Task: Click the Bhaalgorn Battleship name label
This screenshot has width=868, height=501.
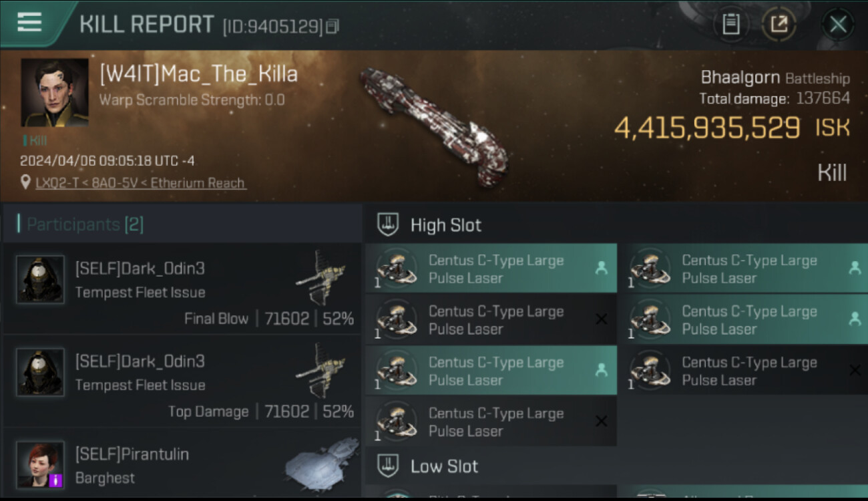Action: click(775, 77)
